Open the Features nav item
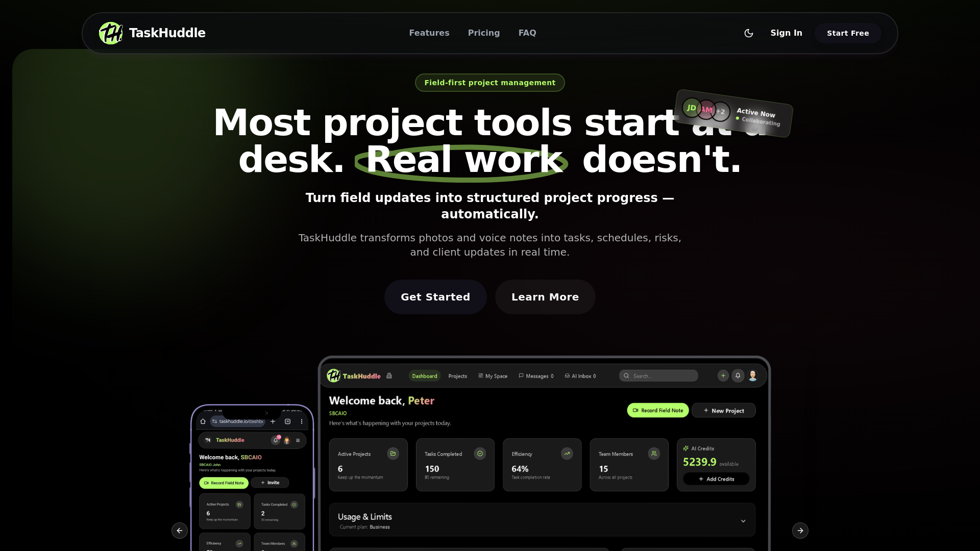Viewport: 980px width, 551px height. 429,33
